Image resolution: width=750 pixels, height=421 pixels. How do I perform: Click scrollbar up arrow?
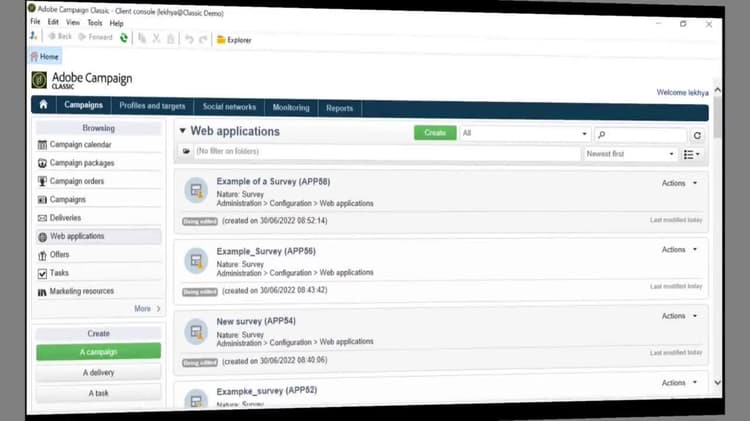point(717,90)
